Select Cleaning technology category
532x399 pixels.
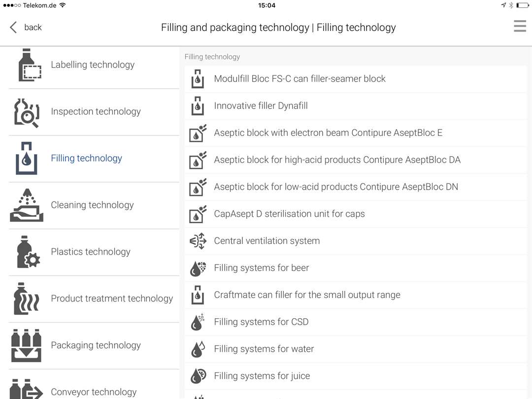[x=92, y=205]
